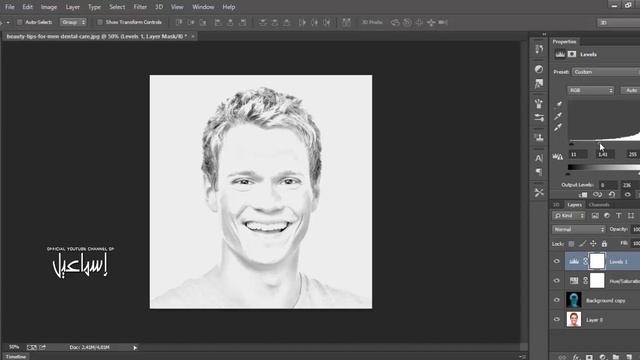Open the Image menu
This screenshot has height=360, width=640.
tap(49, 7)
